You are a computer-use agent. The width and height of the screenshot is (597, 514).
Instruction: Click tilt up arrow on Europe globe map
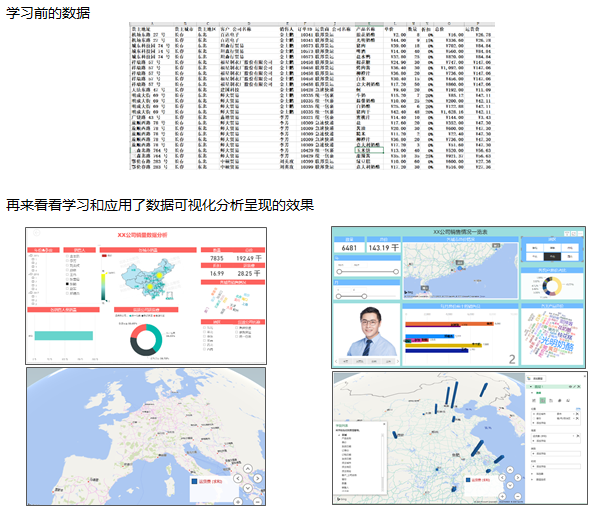[x=248, y=469]
